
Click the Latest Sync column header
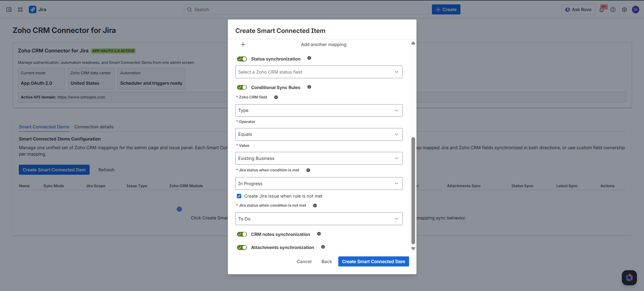(567, 186)
